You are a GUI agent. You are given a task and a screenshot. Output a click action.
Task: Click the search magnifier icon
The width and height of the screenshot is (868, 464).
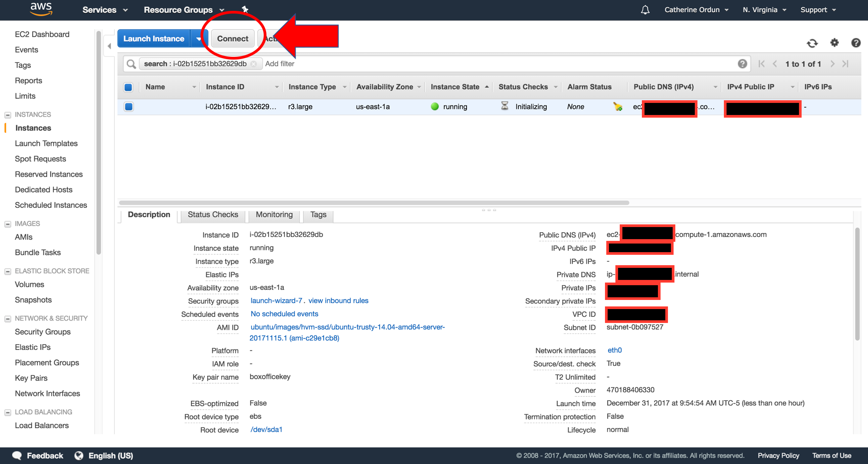[x=131, y=64]
